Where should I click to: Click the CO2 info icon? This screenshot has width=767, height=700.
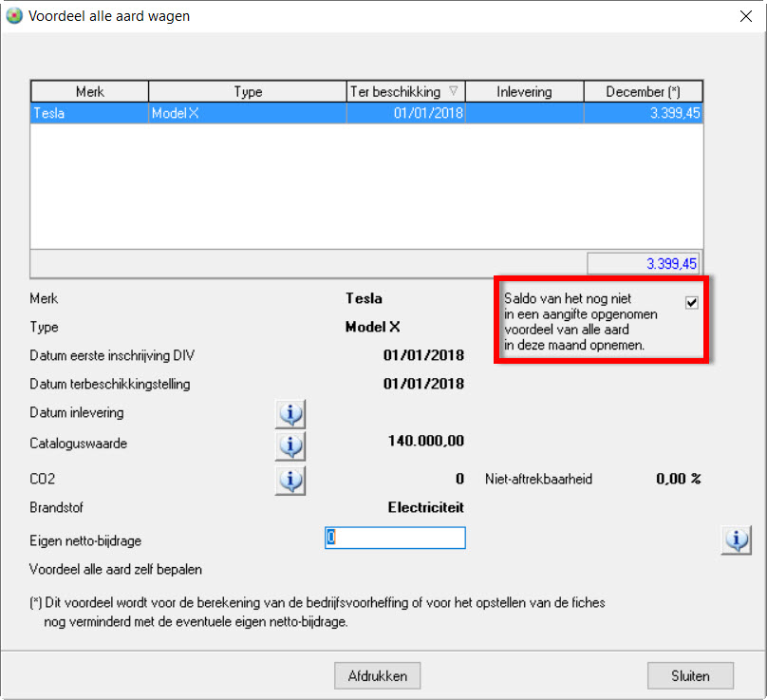pyautogui.click(x=290, y=480)
